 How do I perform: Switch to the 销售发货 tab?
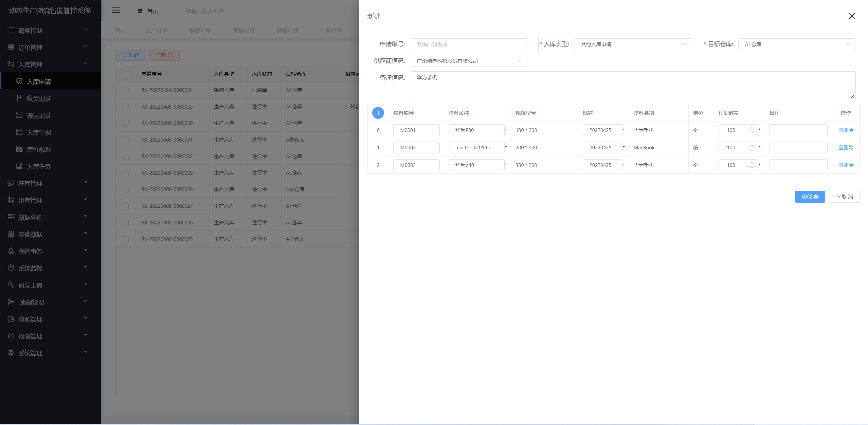pos(244,30)
